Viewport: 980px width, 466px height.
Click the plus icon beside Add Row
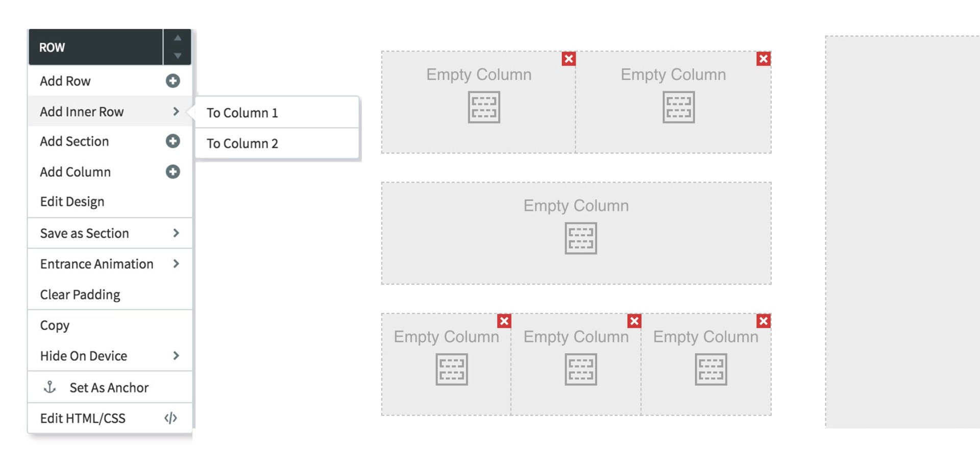pos(173,81)
